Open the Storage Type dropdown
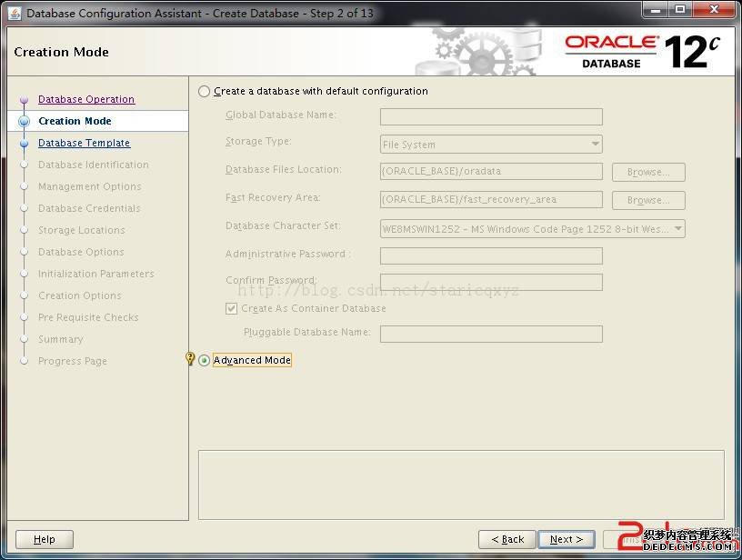 point(491,144)
